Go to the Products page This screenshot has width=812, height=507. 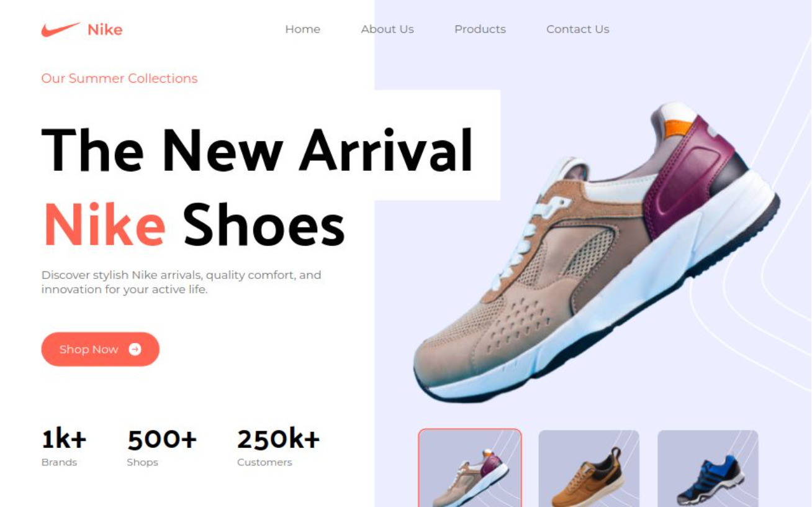(480, 29)
